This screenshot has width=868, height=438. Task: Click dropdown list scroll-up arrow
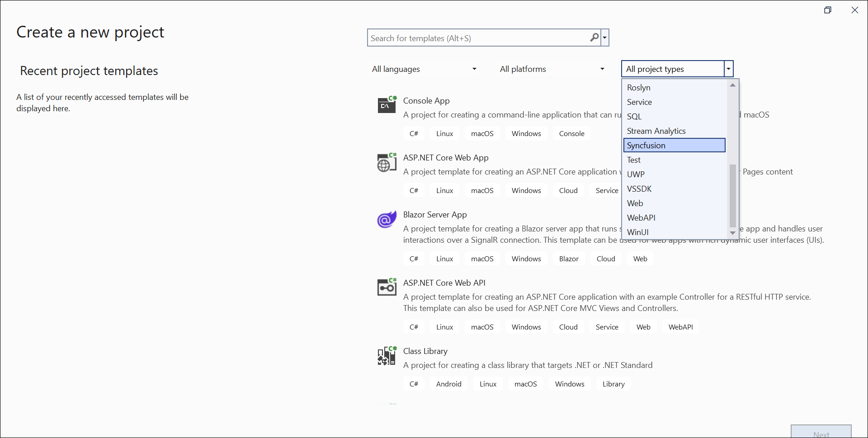coord(733,85)
